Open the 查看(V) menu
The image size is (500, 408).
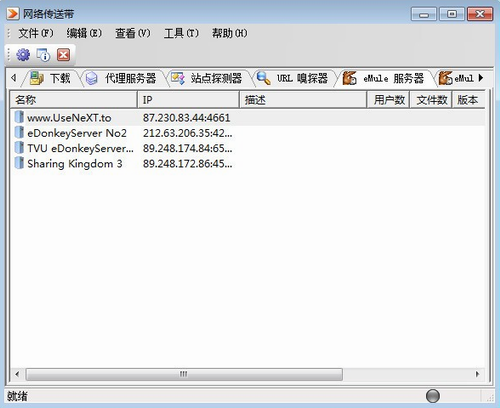[132, 33]
